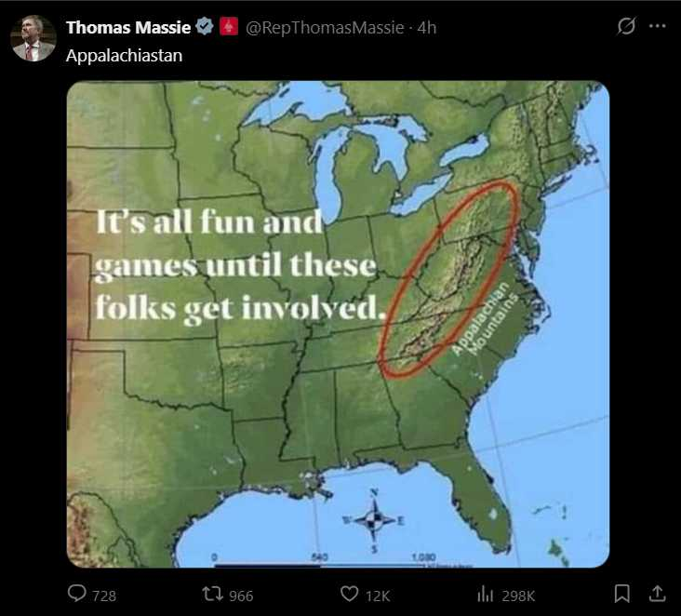The width and height of the screenshot is (681, 616).
Task: Click the 728 replies count
Action: (x=104, y=596)
